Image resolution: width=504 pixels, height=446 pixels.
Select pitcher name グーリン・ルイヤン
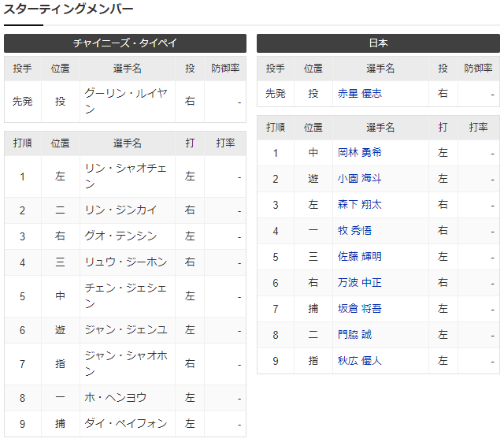coord(126,102)
